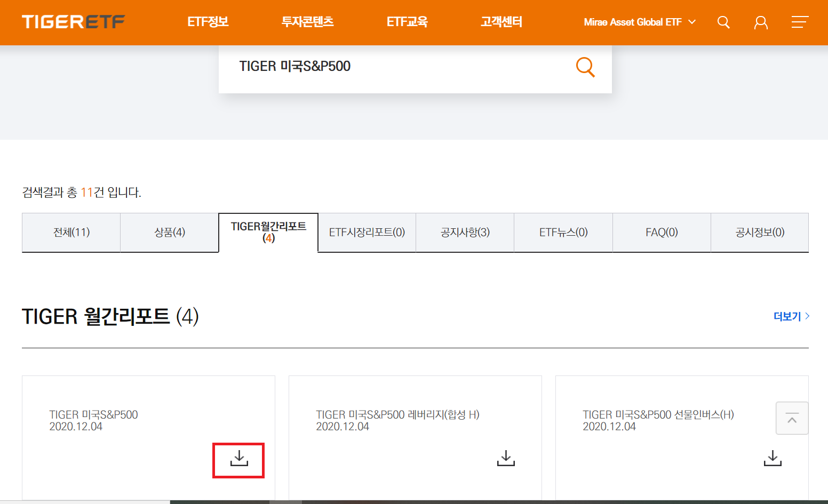This screenshot has width=828, height=504.
Task: Submit search with the orange magnifier icon
Action: pyautogui.click(x=585, y=67)
